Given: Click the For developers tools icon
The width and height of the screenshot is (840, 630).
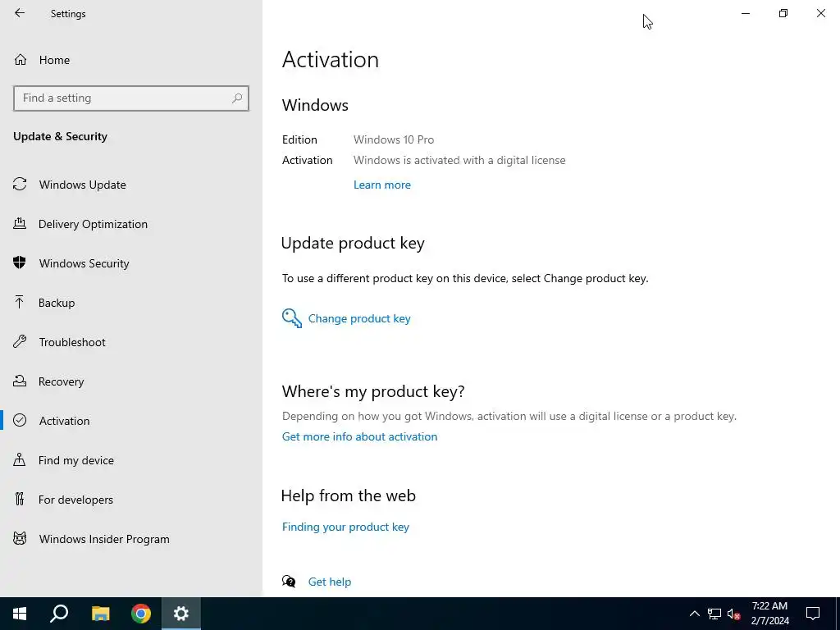Looking at the screenshot, I should click(x=20, y=499).
